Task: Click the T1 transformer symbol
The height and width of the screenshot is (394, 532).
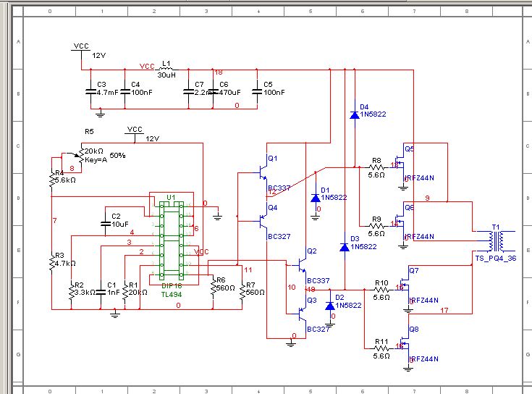Action: click(496, 241)
